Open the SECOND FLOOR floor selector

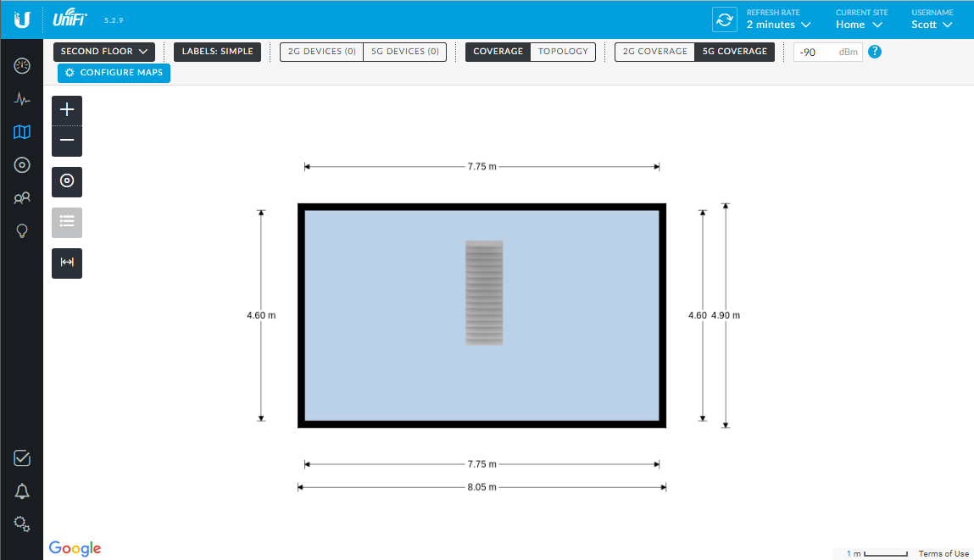(103, 52)
